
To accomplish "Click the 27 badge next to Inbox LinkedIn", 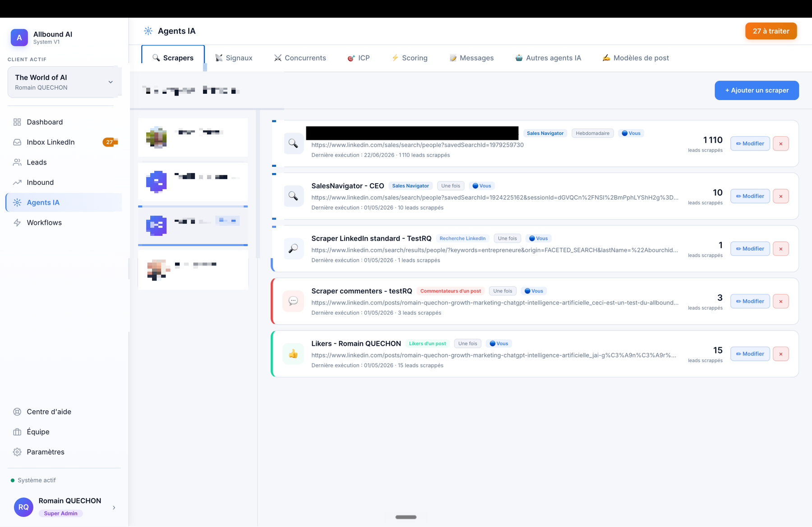I will pyautogui.click(x=110, y=142).
